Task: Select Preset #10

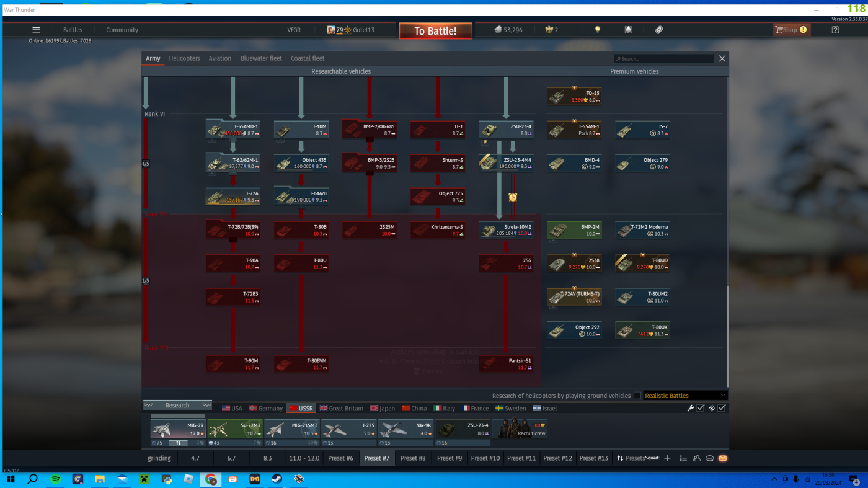Action: click(485, 458)
